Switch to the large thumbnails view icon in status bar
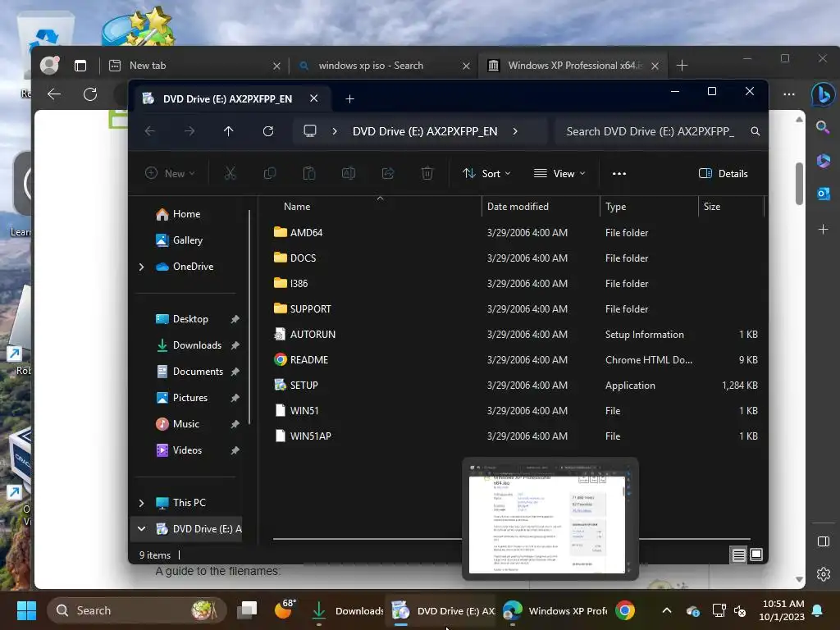The image size is (840, 630). click(756, 555)
